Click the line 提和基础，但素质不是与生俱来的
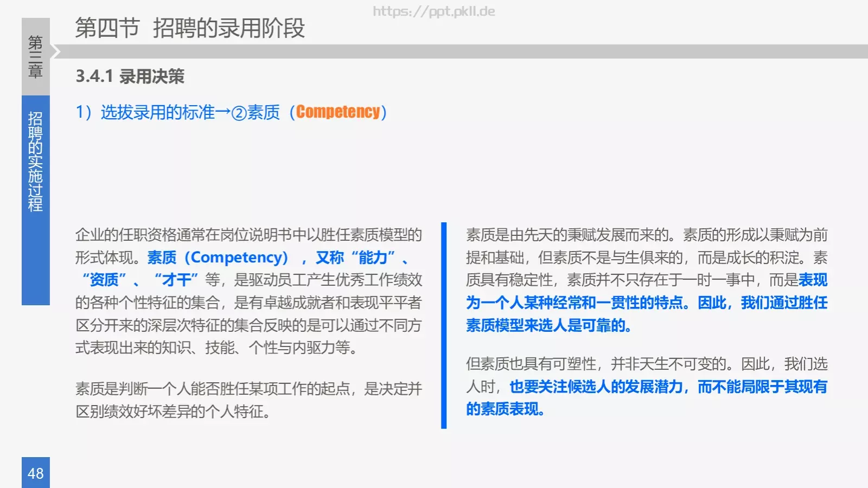868x488 pixels. coord(575,258)
